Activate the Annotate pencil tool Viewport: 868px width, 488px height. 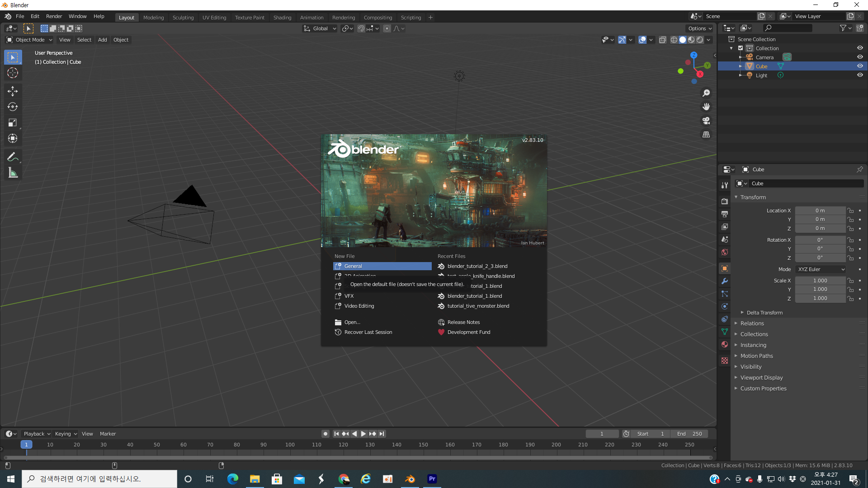pyautogui.click(x=13, y=157)
